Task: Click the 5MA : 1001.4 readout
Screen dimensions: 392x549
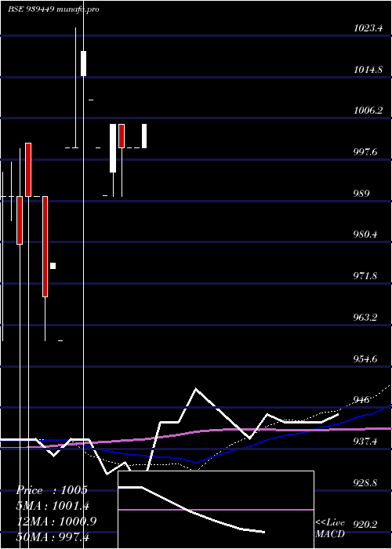Action: [x=53, y=506]
